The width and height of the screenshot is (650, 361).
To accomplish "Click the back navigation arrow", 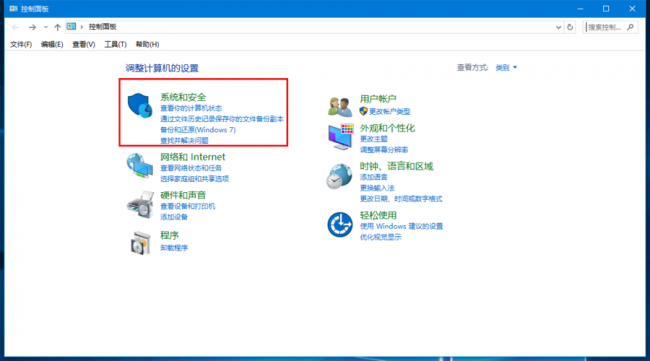I will (16, 27).
